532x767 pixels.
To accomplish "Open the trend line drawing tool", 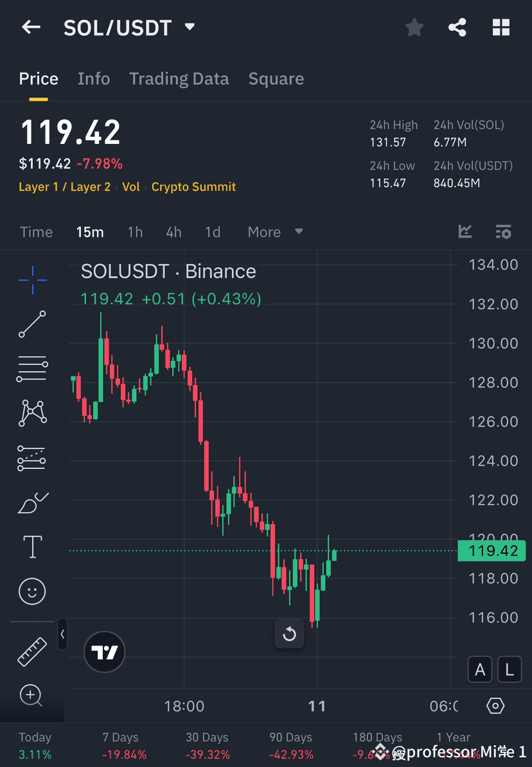I will (32, 324).
